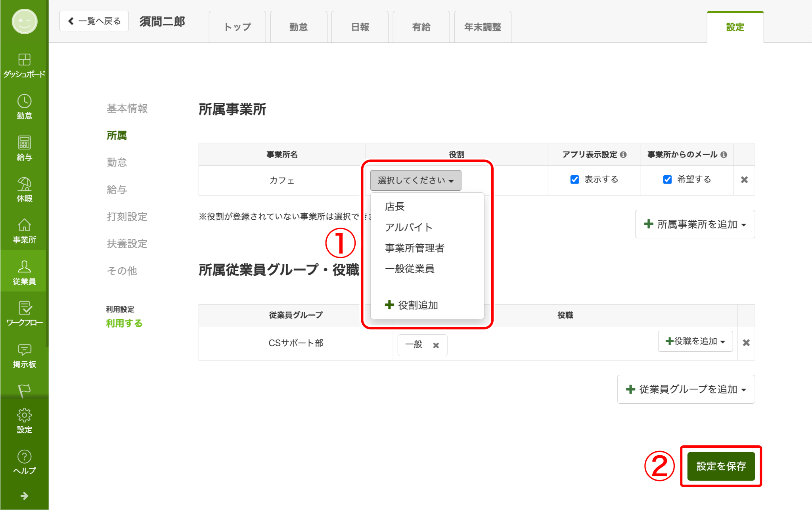The image size is (812, 510).
Task: Click the 利用する usage setting link
Action: pyautogui.click(x=124, y=323)
